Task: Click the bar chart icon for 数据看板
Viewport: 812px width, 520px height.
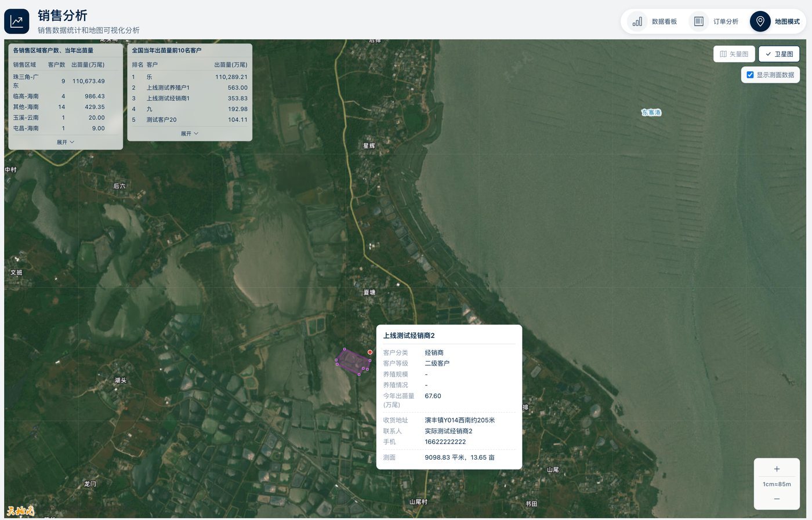Action: [637, 21]
